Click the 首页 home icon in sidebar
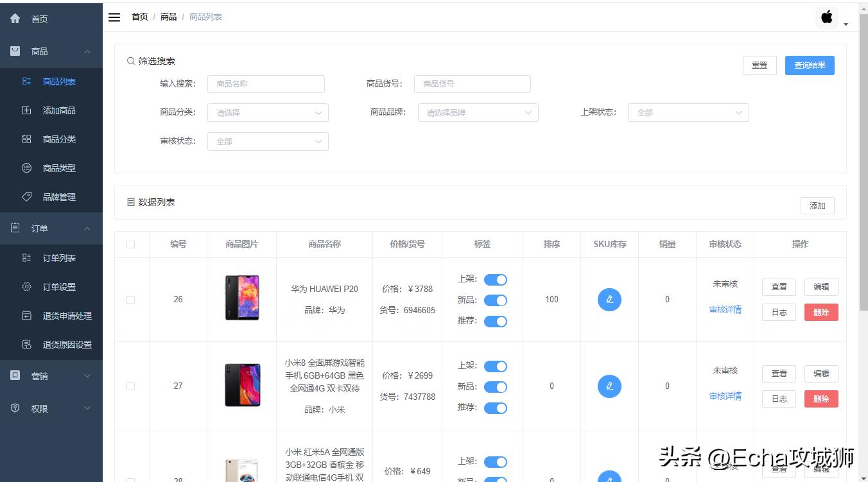868x482 pixels. click(x=15, y=18)
